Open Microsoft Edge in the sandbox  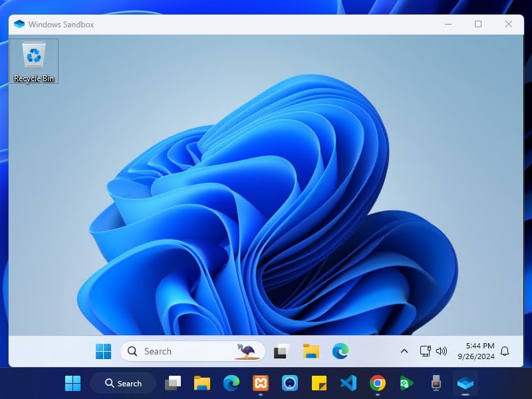[340, 351]
